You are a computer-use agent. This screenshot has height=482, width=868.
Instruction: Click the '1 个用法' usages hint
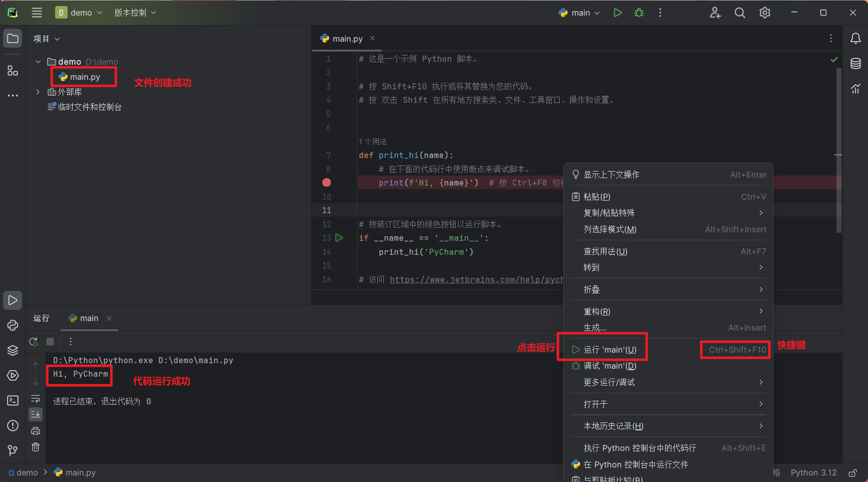(x=373, y=141)
